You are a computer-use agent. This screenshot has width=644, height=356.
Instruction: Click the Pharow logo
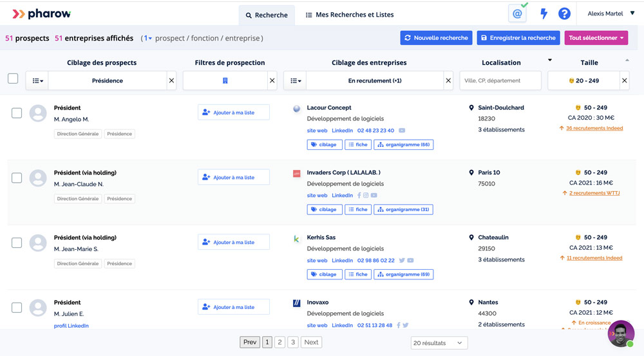point(41,14)
